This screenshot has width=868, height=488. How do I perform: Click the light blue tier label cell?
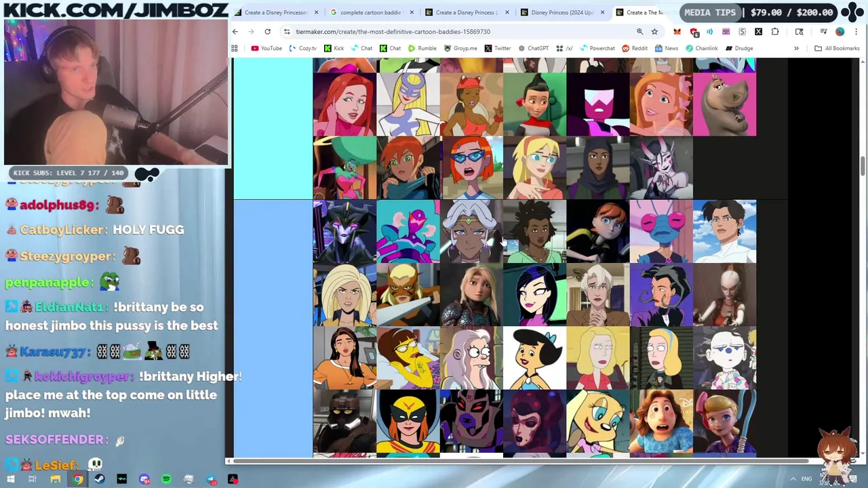coord(273,329)
